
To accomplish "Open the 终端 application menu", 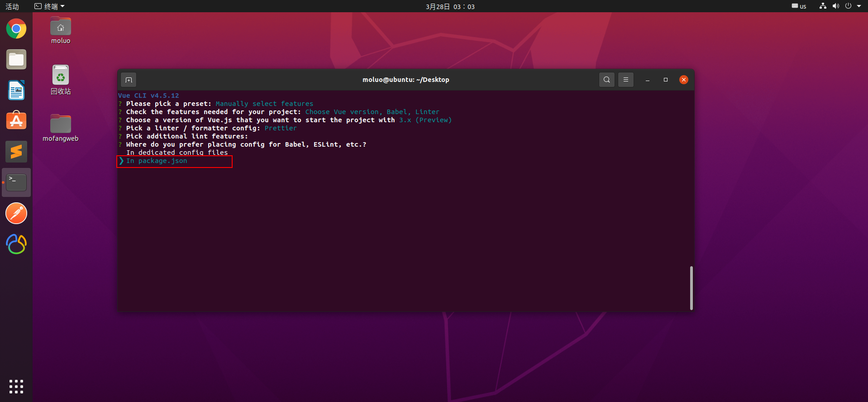I will (x=50, y=6).
